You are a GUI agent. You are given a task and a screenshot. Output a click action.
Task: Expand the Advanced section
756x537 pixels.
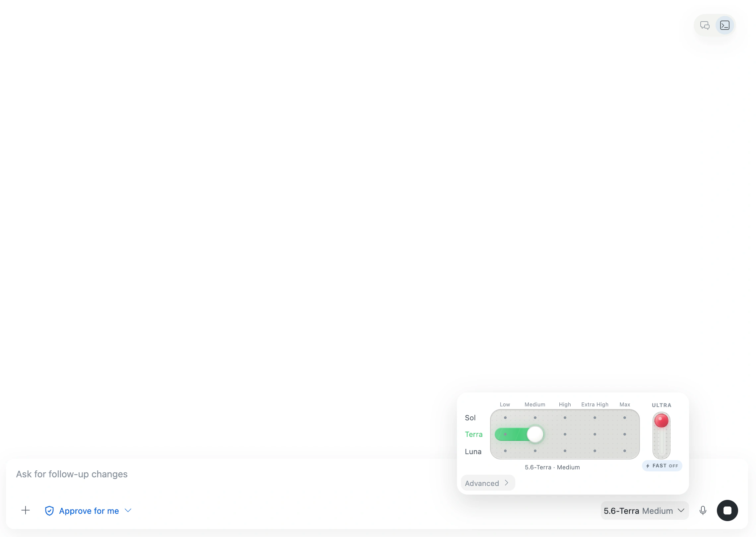click(x=488, y=483)
